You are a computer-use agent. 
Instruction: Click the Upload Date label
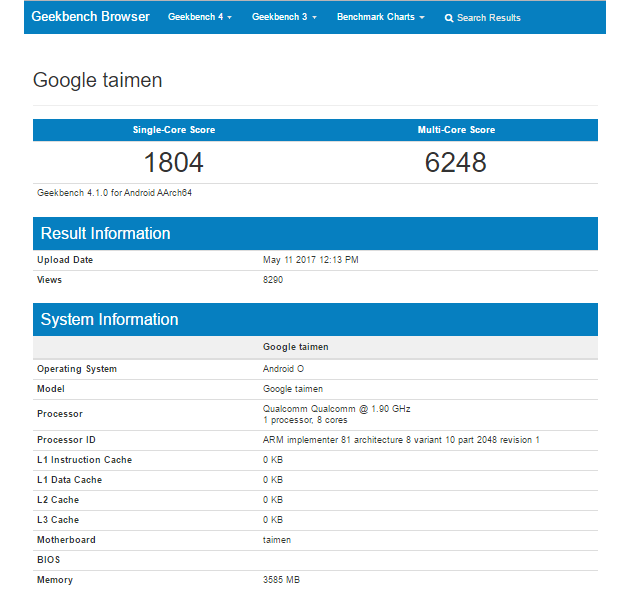point(65,260)
